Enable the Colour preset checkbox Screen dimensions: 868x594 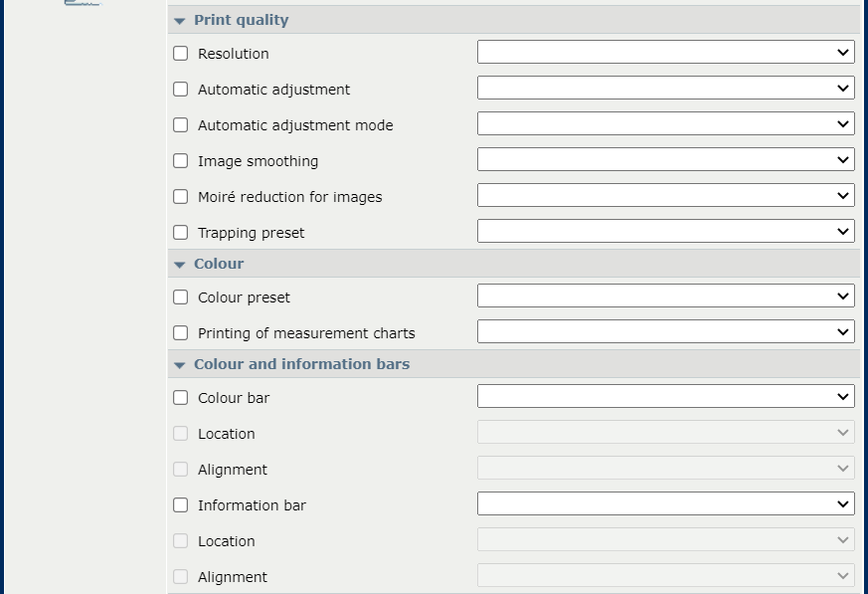coord(180,297)
